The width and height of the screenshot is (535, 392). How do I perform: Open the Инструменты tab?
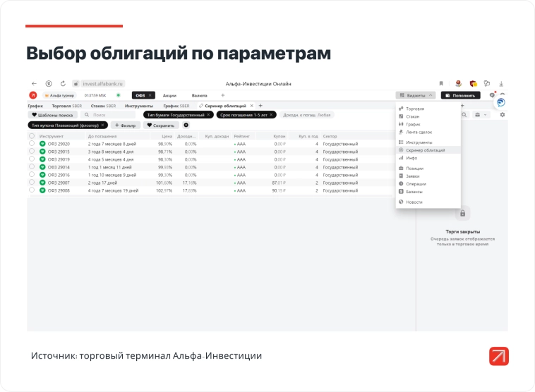pyautogui.click(x=139, y=106)
